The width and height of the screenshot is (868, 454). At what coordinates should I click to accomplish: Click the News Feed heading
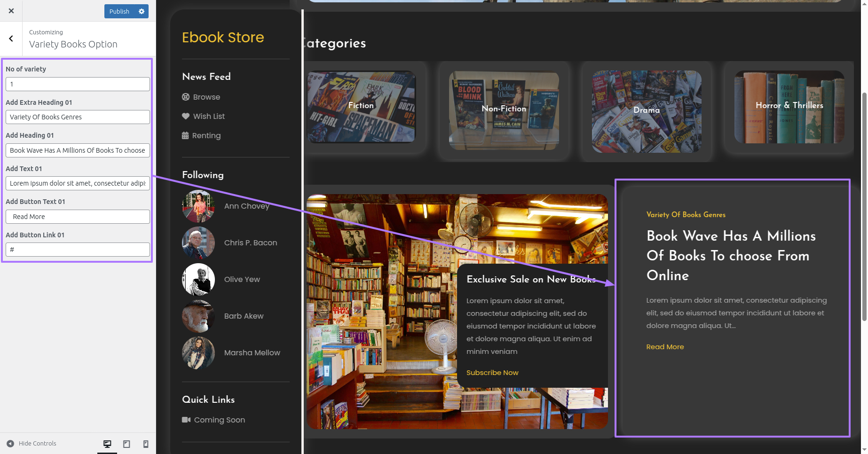tap(206, 77)
